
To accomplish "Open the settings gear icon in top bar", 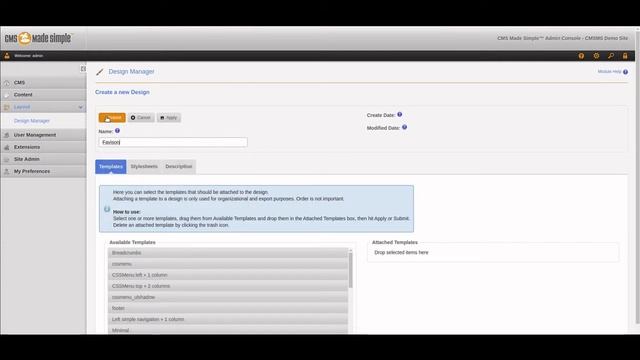I will 596,56.
